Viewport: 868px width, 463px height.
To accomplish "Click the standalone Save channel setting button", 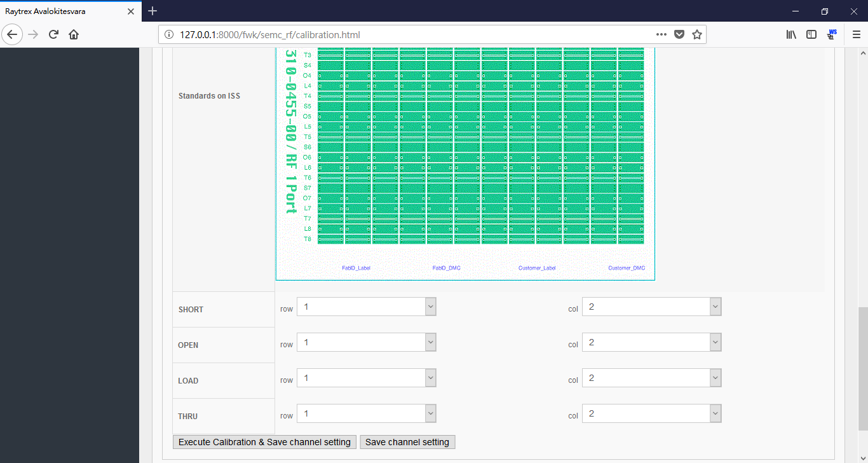I will 407,442.
